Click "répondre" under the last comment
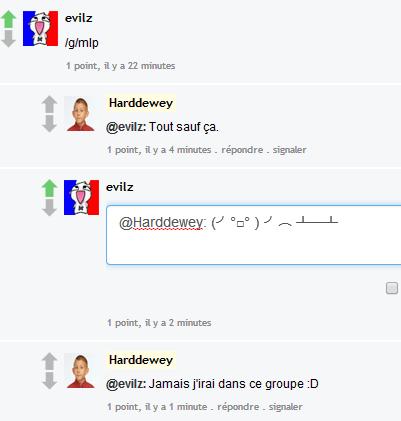 click(238, 407)
